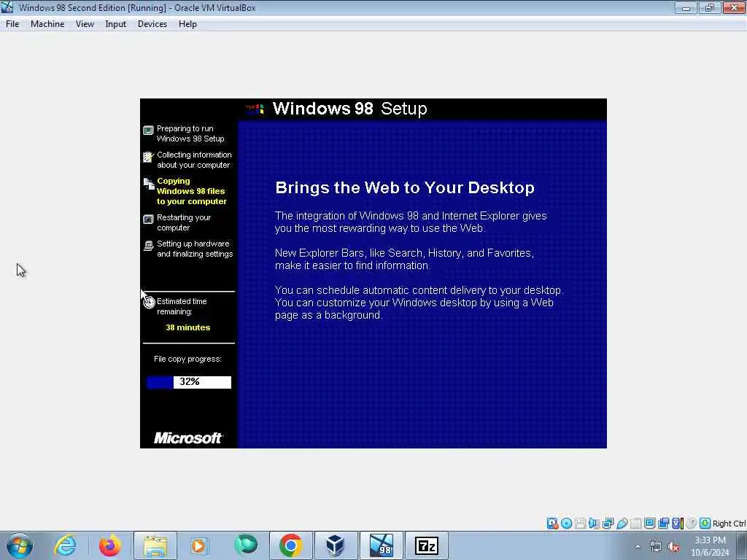The width and height of the screenshot is (747, 560).
Task: Minimize the VirtualBox window
Action: pos(686,7)
